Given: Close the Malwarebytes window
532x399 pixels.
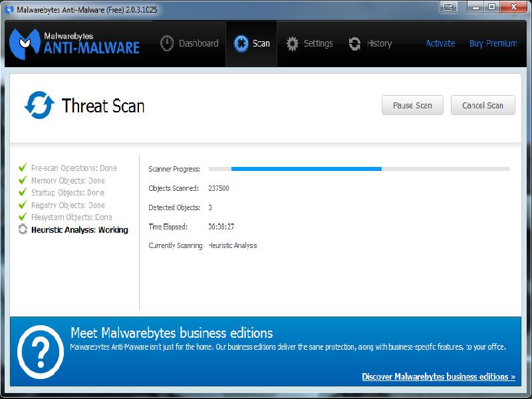Looking at the screenshot, I should tap(513, 7).
